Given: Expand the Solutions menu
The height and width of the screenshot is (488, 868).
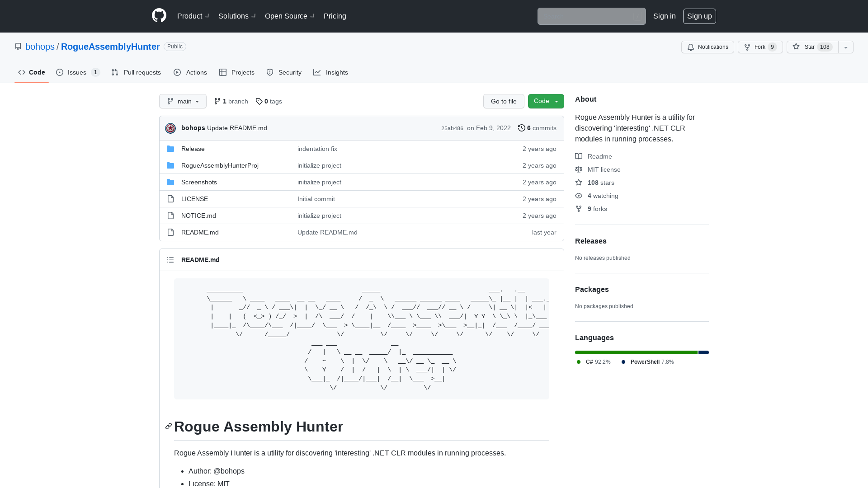Looking at the screenshot, I should (x=237, y=16).
